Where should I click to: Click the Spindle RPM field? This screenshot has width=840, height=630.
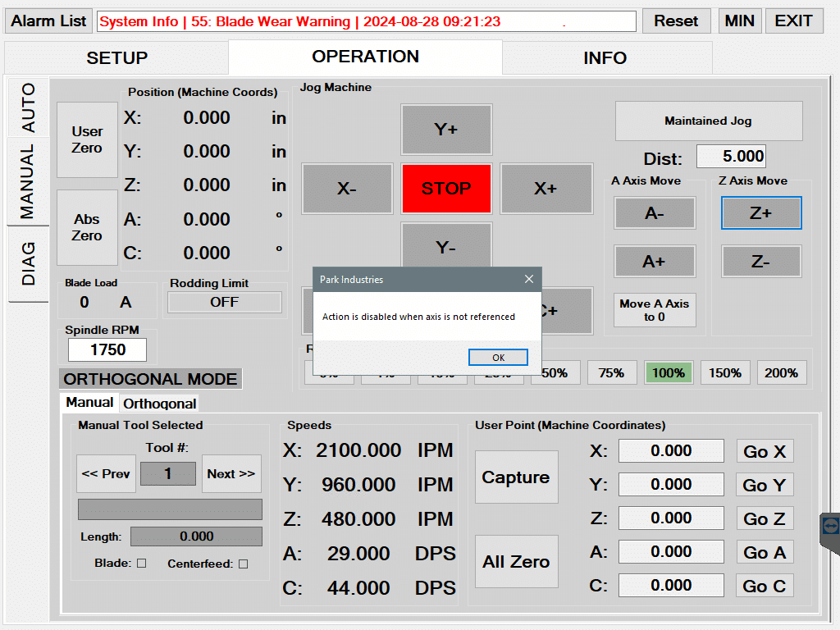pyautogui.click(x=107, y=349)
